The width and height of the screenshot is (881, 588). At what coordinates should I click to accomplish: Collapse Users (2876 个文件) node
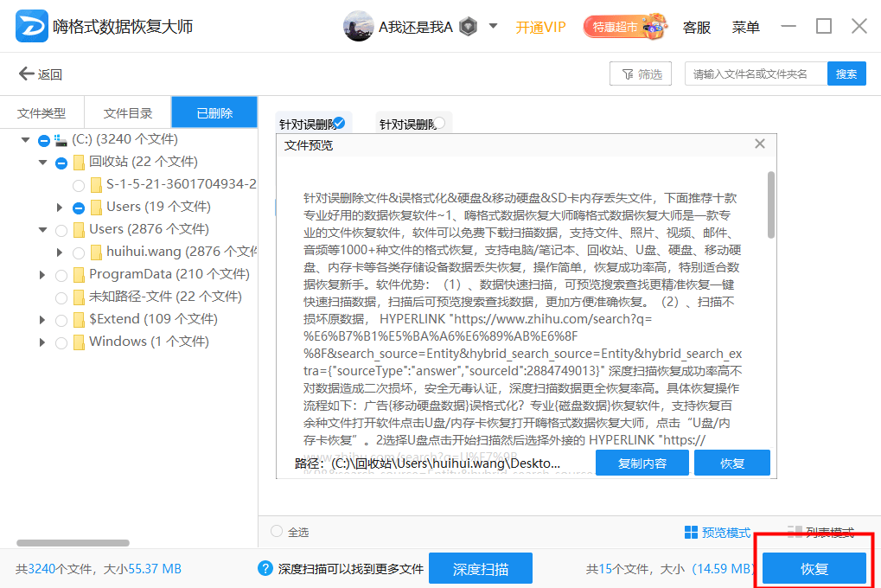[42, 229]
